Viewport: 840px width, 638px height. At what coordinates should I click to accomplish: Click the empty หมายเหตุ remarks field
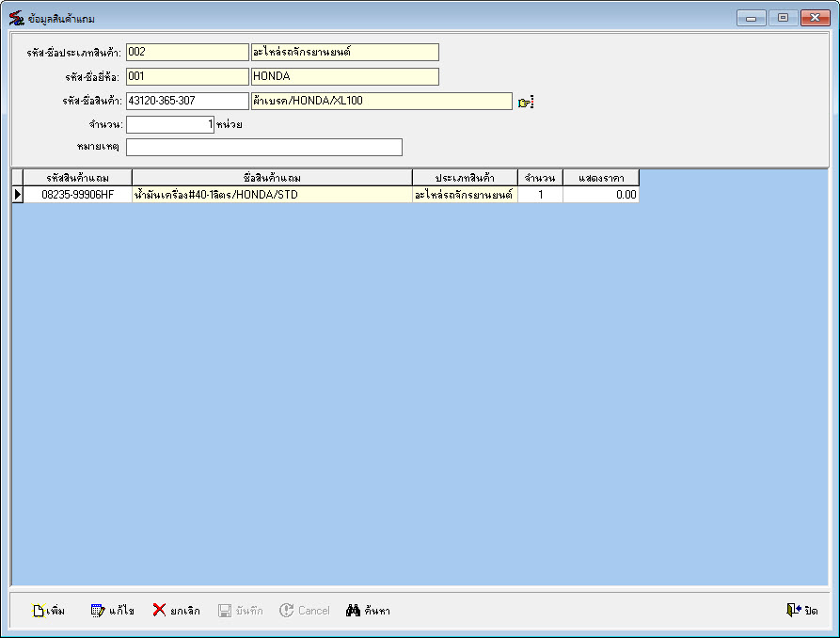(264, 148)
